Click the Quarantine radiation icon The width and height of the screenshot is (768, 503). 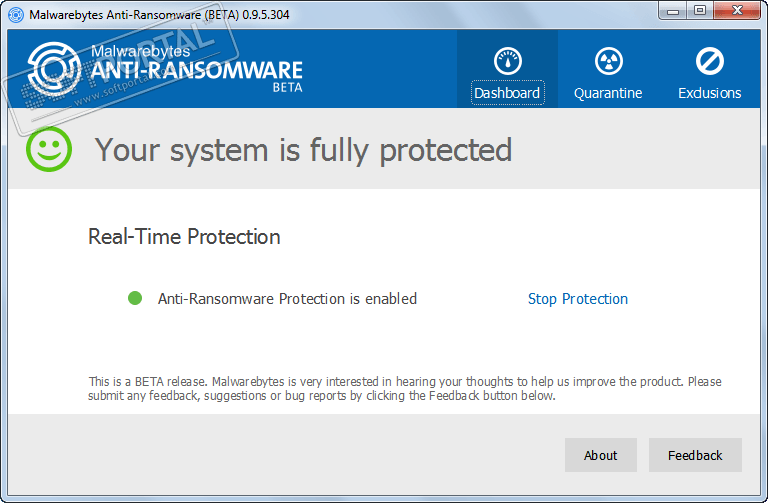[x=608, y=61]
